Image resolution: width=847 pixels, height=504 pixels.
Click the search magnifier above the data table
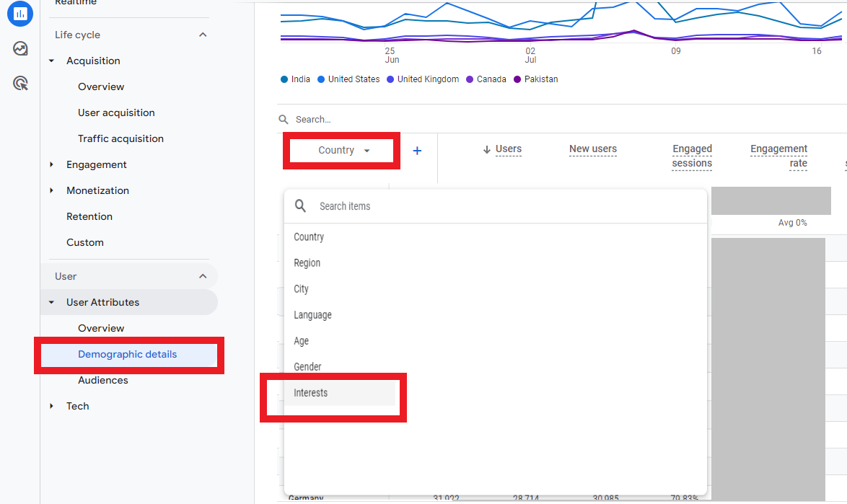[284, 119]
